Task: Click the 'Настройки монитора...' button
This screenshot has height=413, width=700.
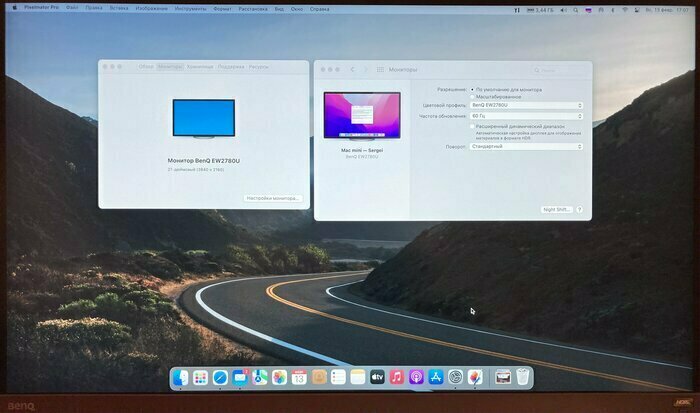Action: (x=273, y=198)
